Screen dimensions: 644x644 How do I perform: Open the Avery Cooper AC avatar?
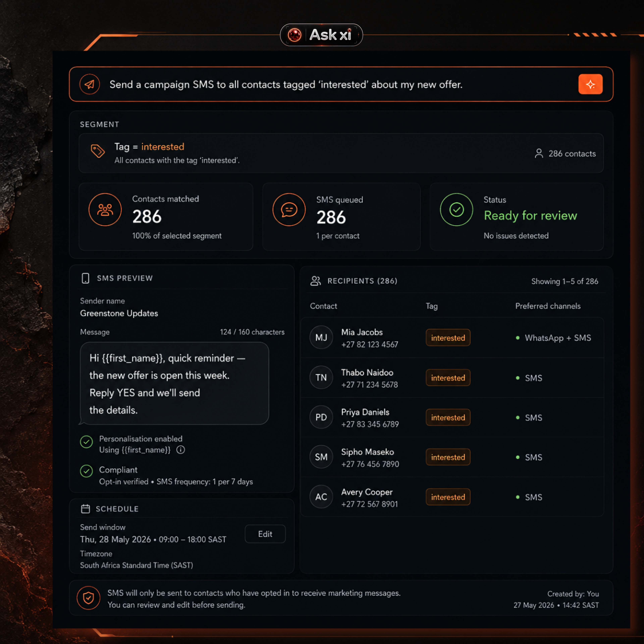click(321, 497)
